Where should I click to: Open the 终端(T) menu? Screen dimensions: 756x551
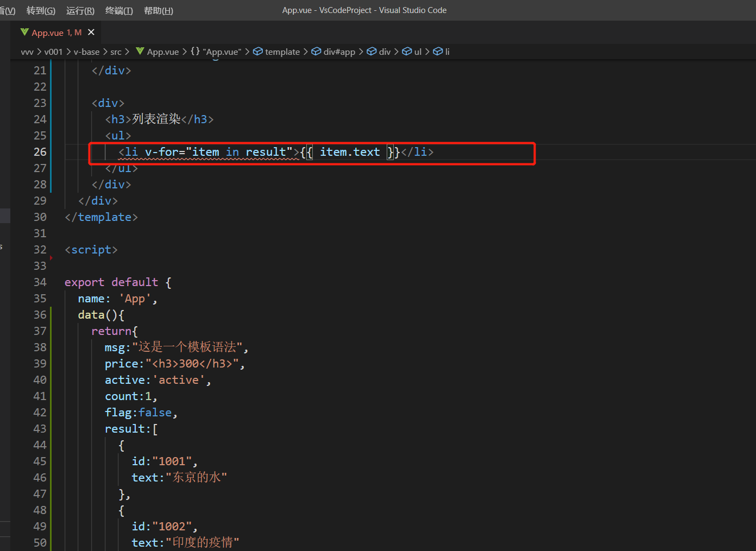[x=119, y=10]
